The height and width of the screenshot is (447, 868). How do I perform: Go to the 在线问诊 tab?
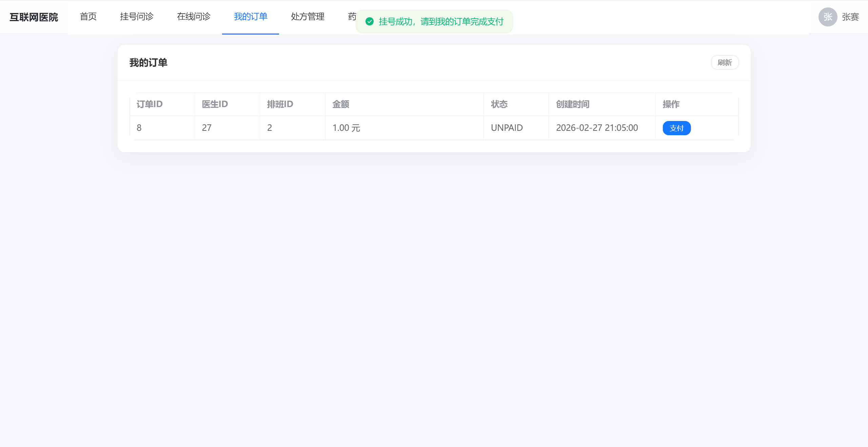click(194, 17)
